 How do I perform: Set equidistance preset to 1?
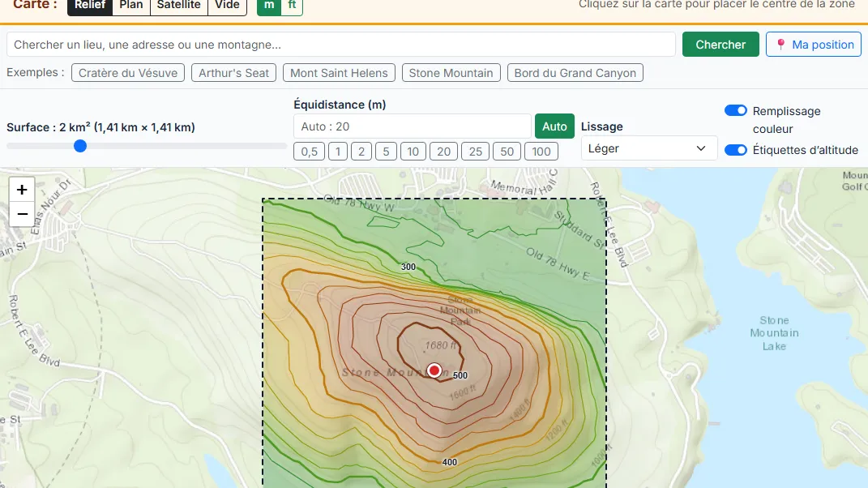338,152
